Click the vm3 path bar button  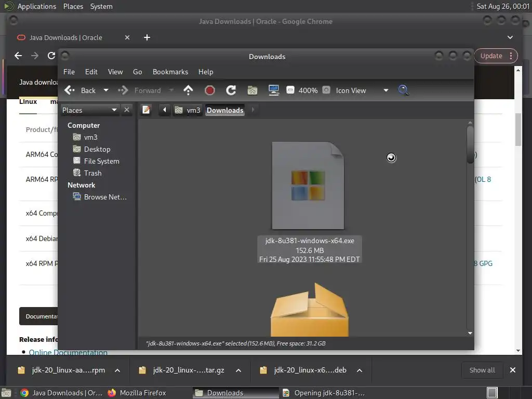tap(187, 110)
